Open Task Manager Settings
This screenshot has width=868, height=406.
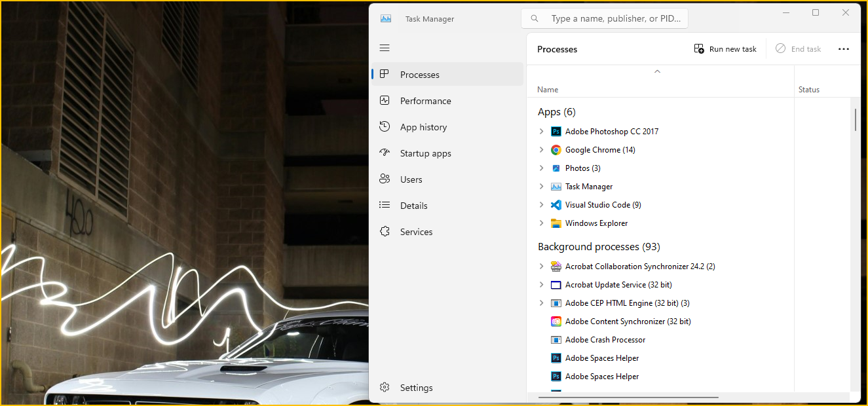(416, 388)
